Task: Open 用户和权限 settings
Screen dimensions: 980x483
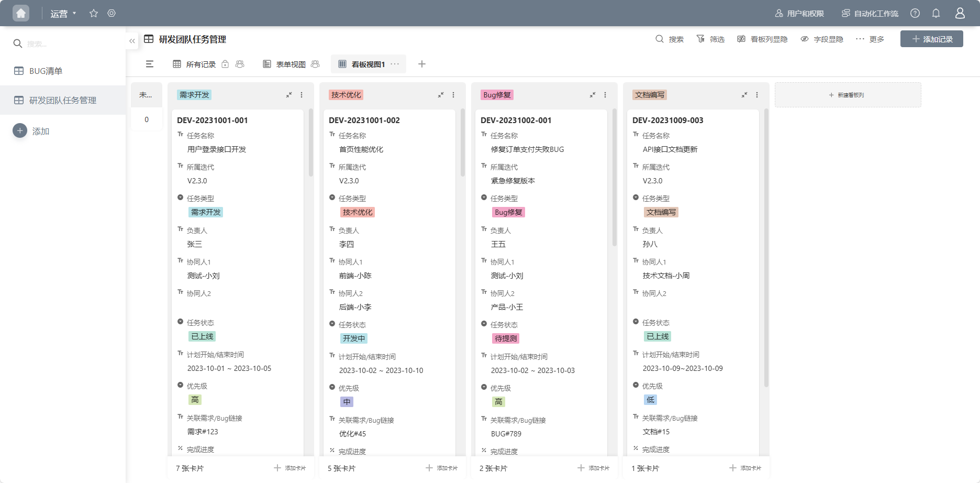Action: [799, 14]
